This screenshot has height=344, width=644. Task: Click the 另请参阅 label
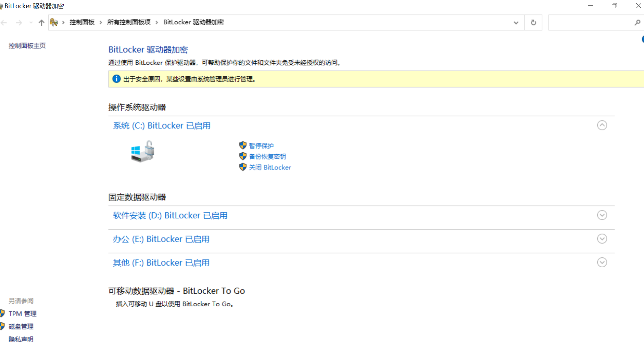21,301
